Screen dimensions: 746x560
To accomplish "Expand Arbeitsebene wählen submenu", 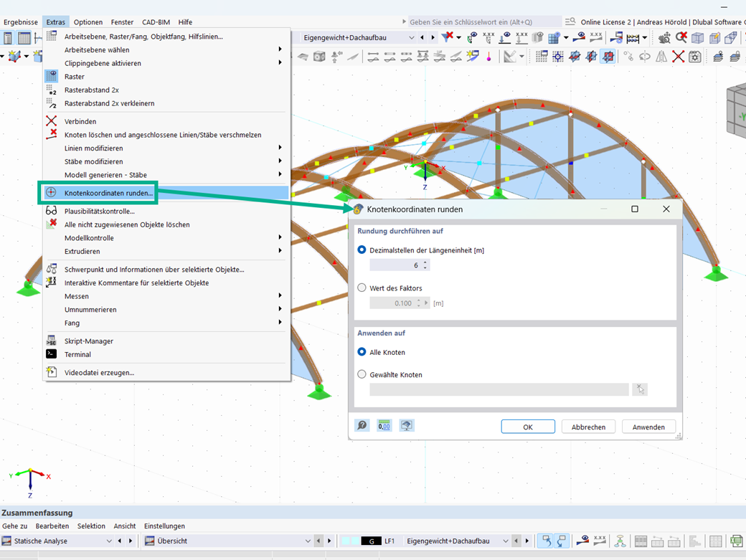I will pos(166,49).
